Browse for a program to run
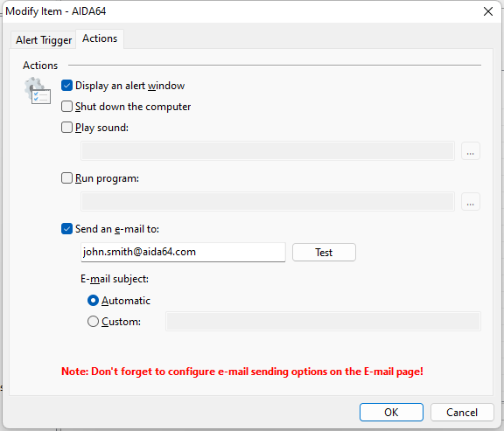Image resolution: width=504 pixels, height=431 pixels. 471,202
